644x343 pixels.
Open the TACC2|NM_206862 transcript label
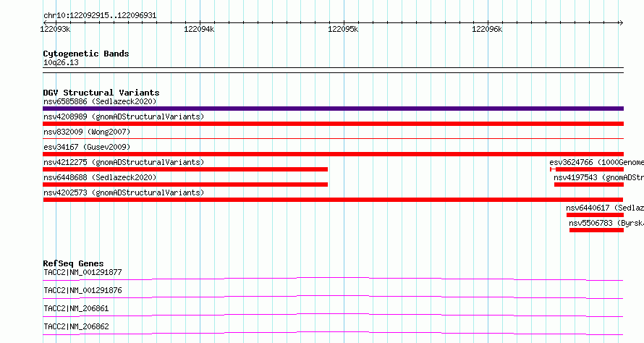[76, 326]
